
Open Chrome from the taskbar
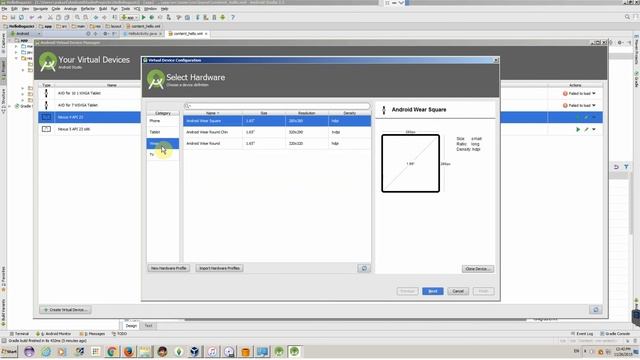pyautogui.click(x=111, y=351)
